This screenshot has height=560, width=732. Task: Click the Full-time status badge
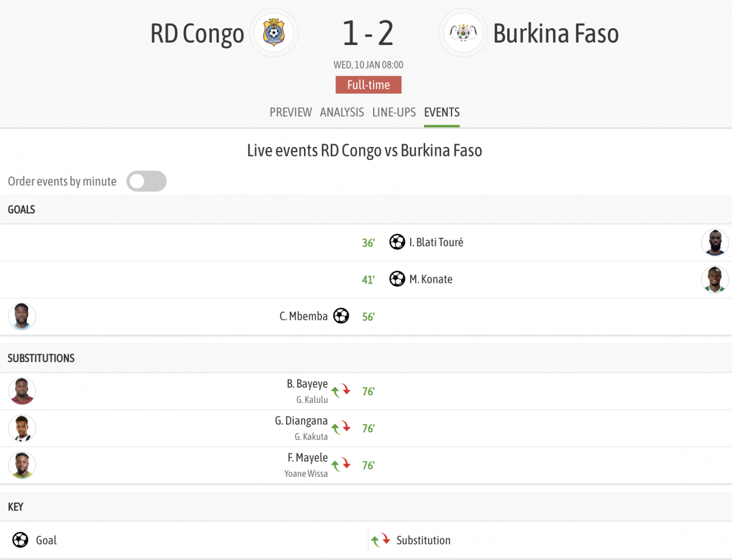point(368,85)
